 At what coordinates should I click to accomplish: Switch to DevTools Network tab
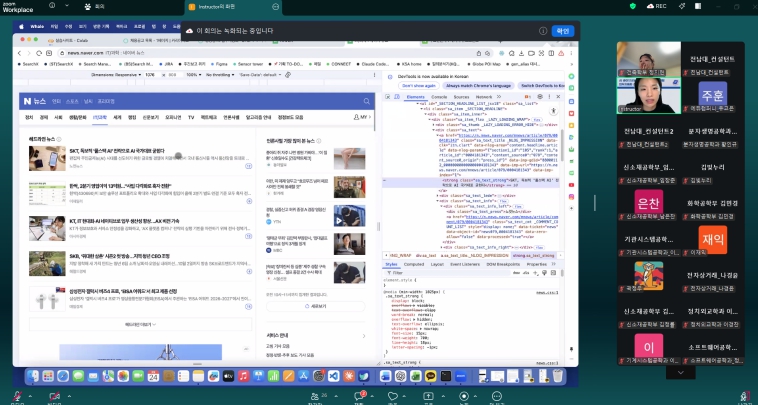point(483,97)
